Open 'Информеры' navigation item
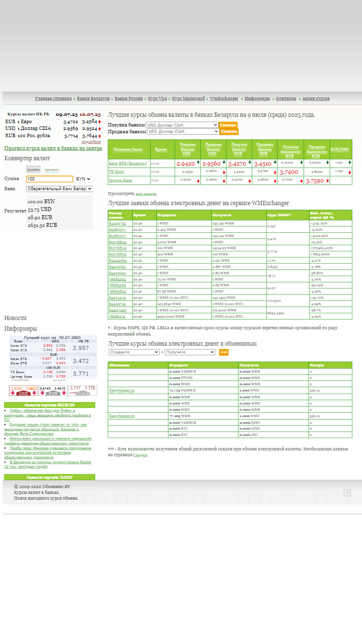The image size is (362, 644). coord(257,98)
